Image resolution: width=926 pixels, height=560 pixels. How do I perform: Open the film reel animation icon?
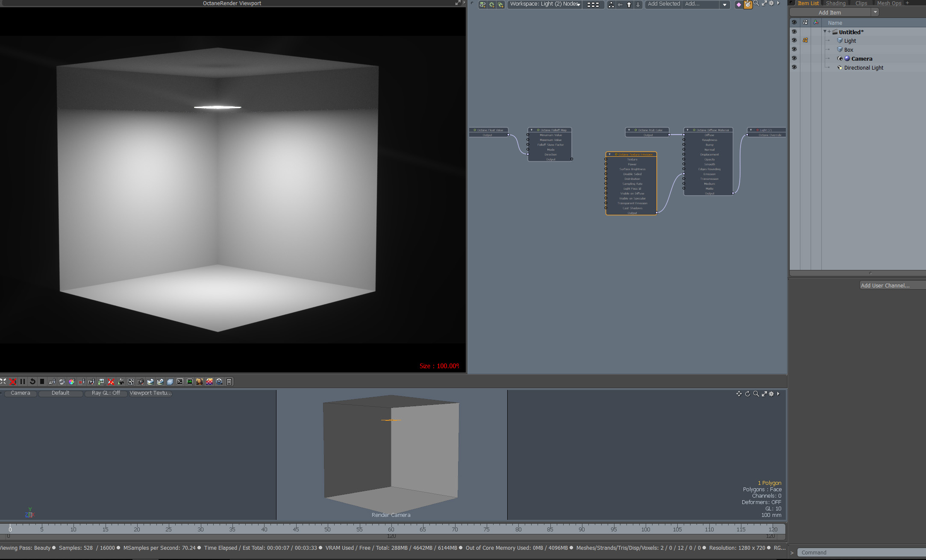coord(219,381)
